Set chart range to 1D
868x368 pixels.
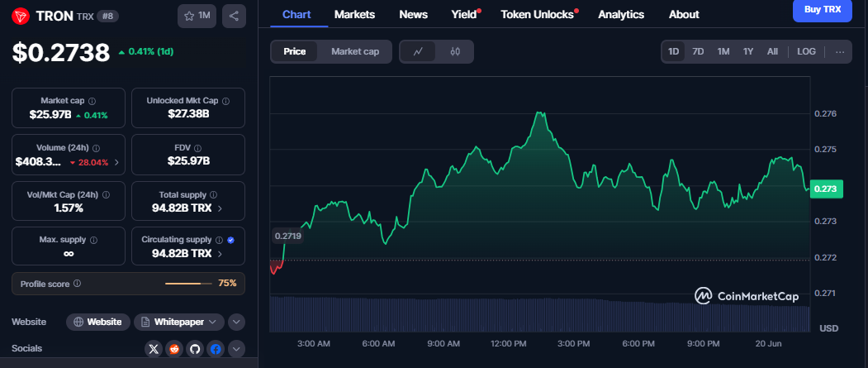click(674, 51)
